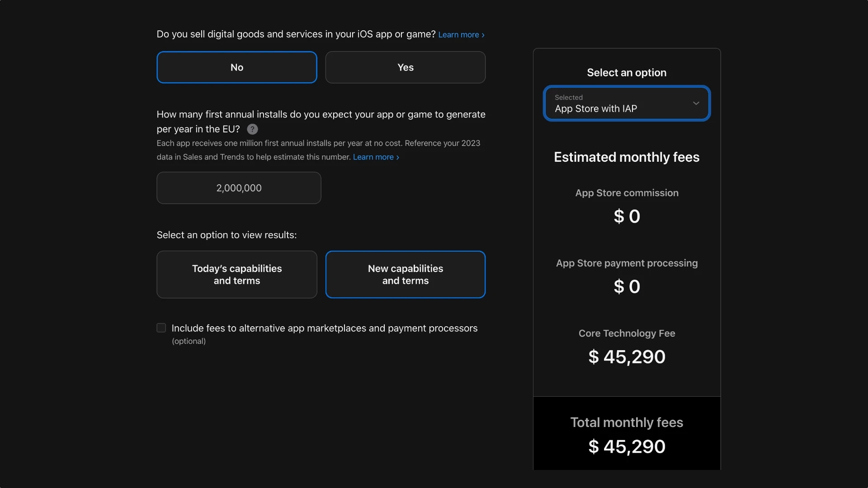This screenshot has height=488, width=868.
Task: Click the 'Estimated monthly fees' heading
Action: (627, 157)
